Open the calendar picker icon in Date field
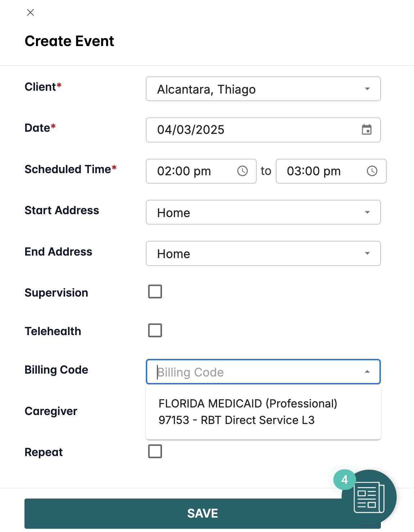Image resolution: width=414 pixels, height=532 pixels. coord(366,130)
